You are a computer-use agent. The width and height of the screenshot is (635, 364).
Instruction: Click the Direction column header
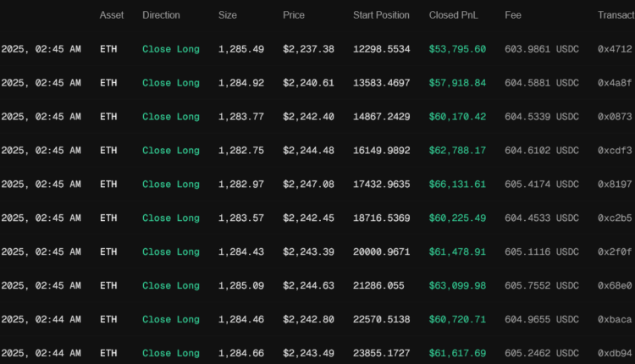161,15
